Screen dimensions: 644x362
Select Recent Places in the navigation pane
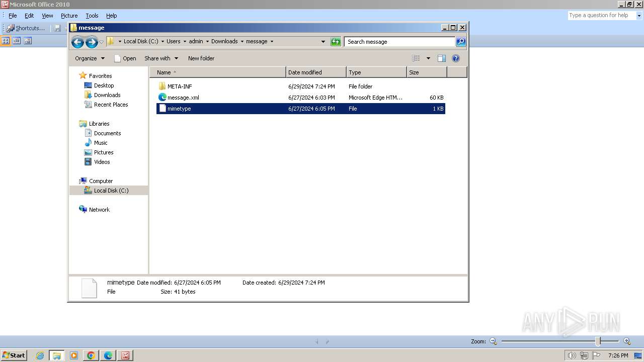111,105
